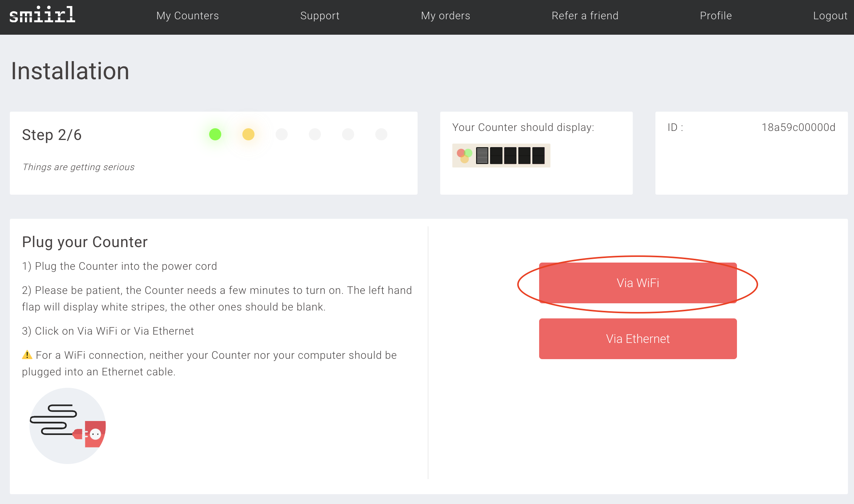The height and width of the screenshot is (504, 854).
Task: Click the third step indicator dot
Action: pyautogui.click(x=282, y=134)
